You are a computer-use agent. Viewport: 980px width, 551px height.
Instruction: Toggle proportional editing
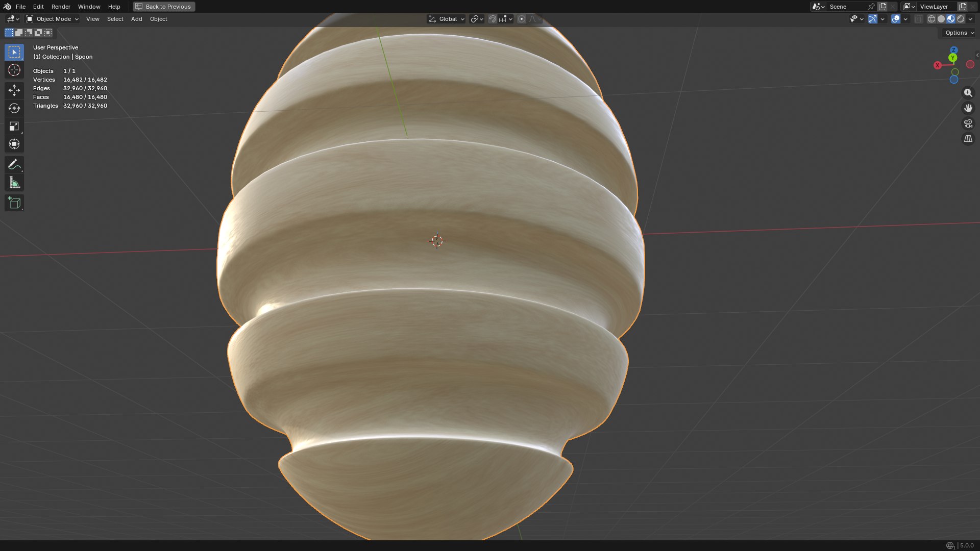(x=521, y=19)
